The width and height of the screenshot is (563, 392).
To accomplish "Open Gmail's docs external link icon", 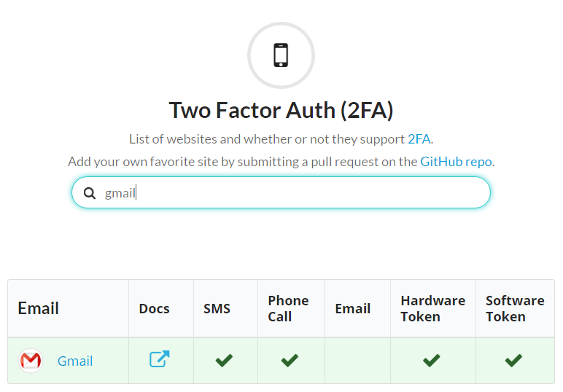I will coord(159,359).
